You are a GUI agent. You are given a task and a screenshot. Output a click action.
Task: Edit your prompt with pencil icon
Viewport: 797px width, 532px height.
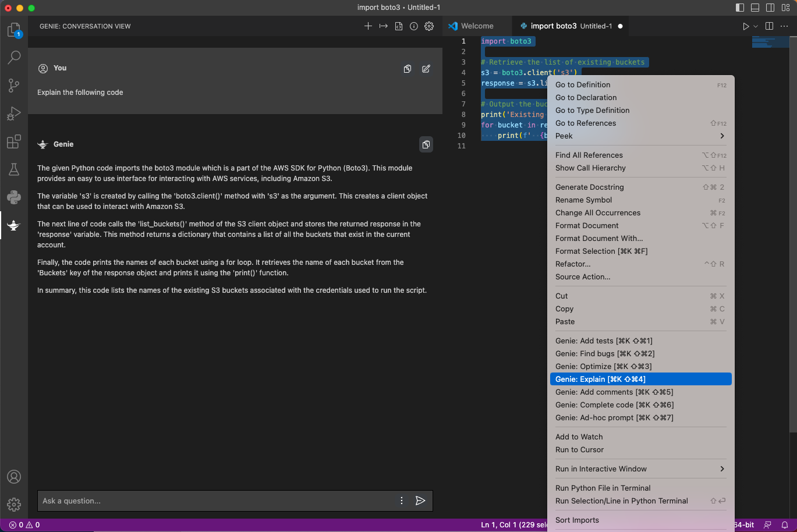[426, 69]
